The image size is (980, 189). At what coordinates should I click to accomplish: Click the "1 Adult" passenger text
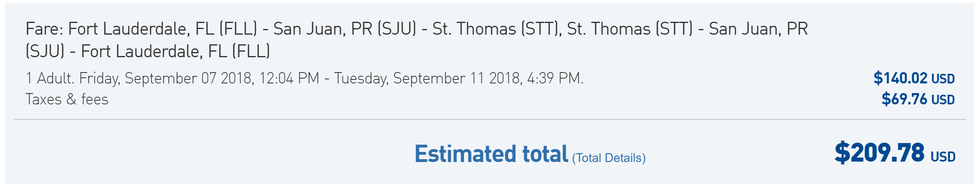click(x=50, y=78)
